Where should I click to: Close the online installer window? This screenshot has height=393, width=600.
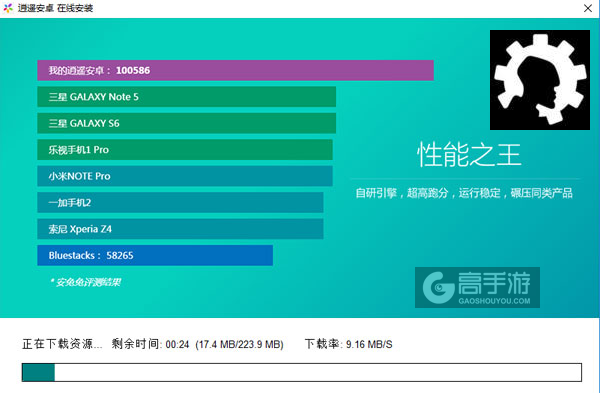pos(588,8)
